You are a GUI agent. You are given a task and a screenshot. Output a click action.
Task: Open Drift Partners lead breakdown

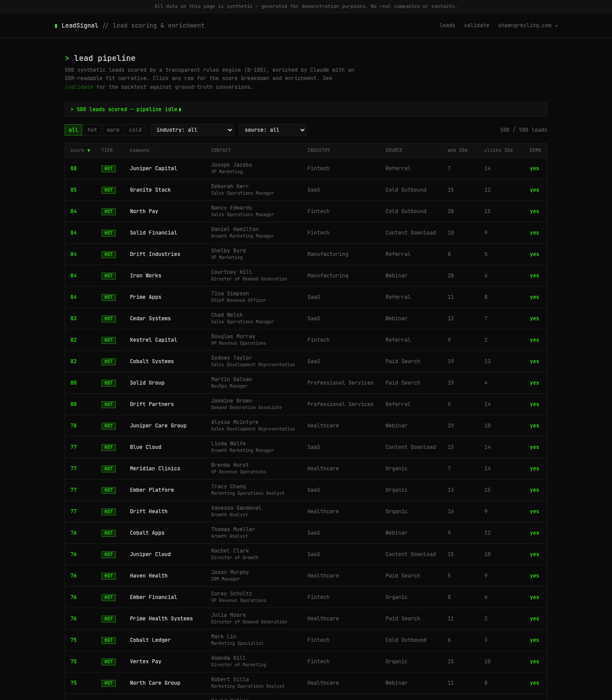click(x=306, y=404)
